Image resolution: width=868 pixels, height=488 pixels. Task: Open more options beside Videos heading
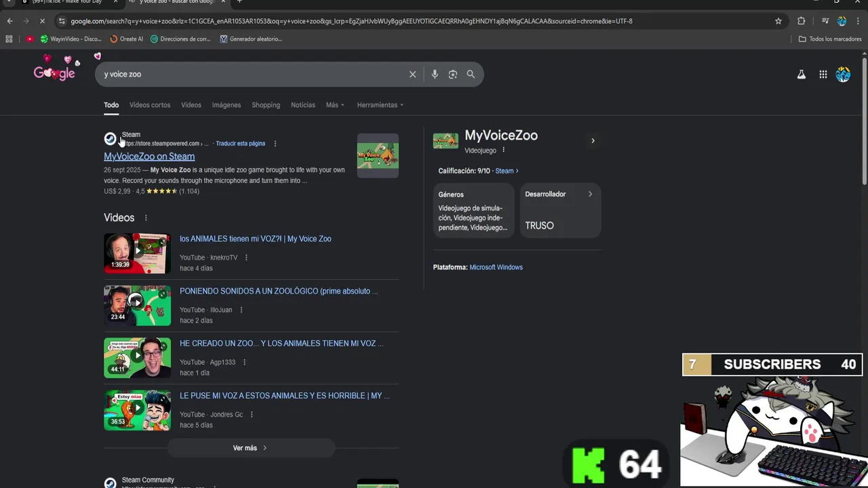coord(145,218)
